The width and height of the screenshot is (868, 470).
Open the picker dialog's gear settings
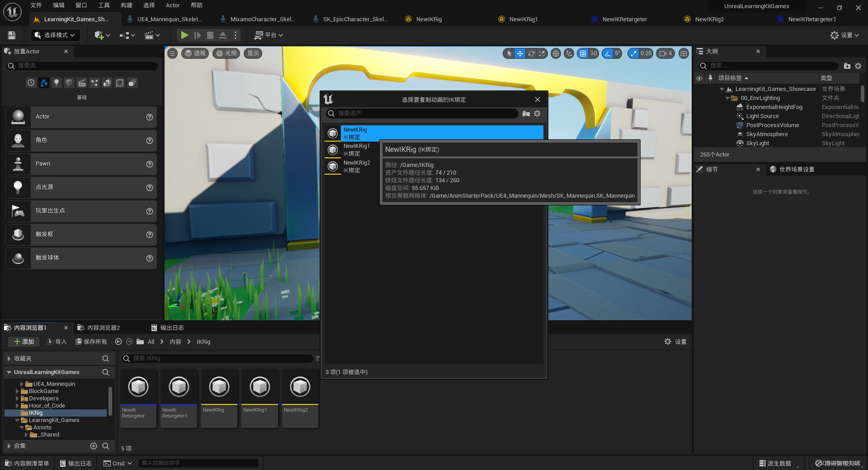click(537, 114)
